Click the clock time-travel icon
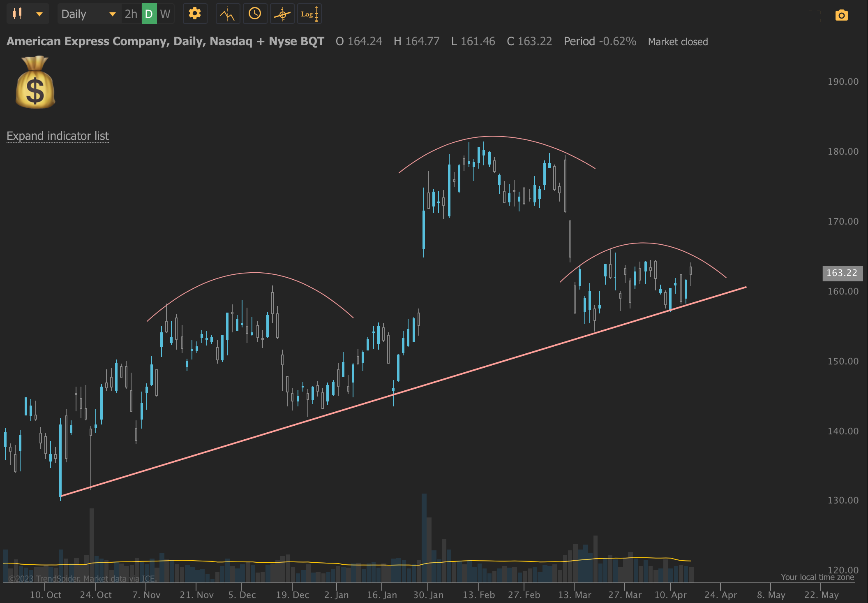Screen dimensions: 868x603 pyautogui.click(x=255, y=14)
